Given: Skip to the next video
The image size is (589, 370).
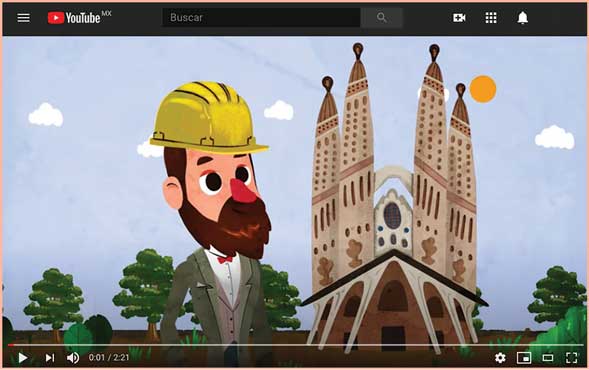Looking at the screenshot, I should click(x=50, y=358).
